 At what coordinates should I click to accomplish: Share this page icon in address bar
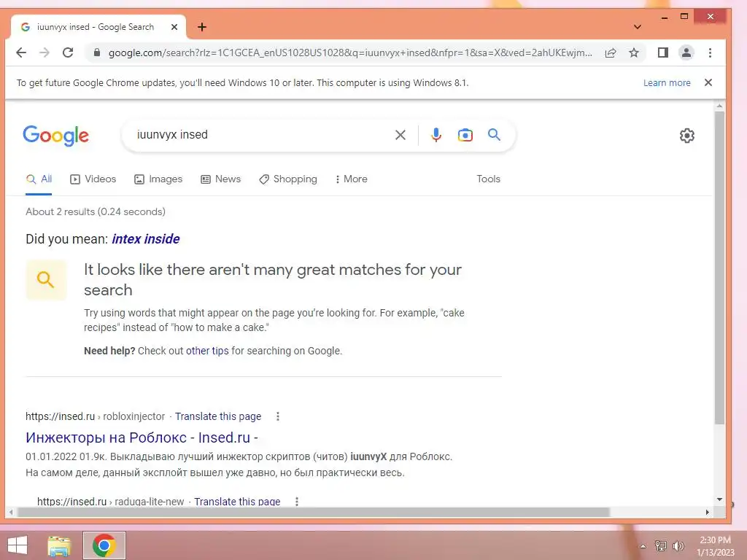point(611,52)
